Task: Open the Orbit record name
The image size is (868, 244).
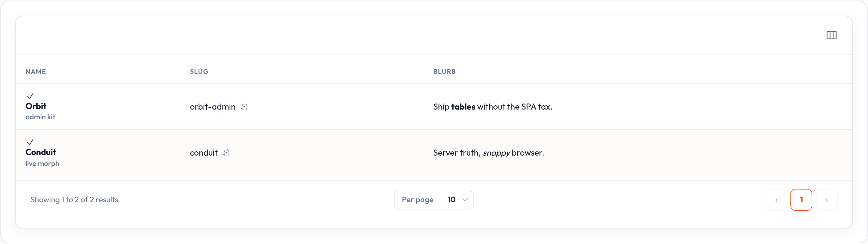Action: (36, 106)
